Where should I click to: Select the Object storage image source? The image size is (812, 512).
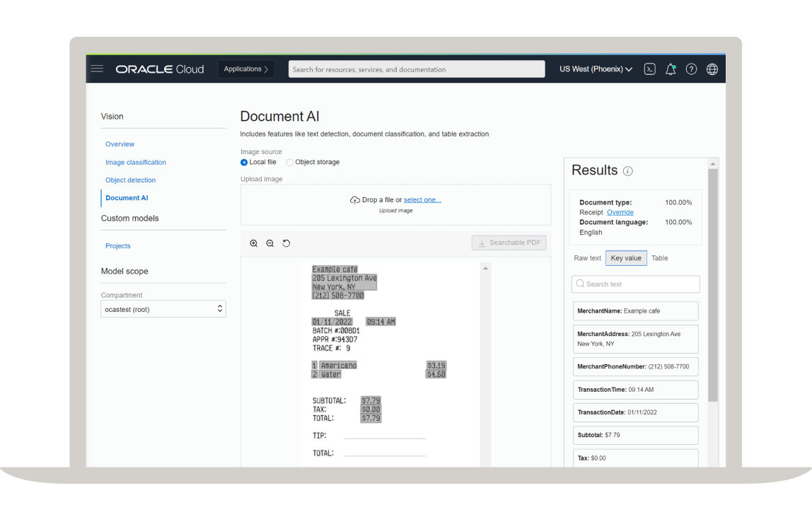(x=289, y=162)
